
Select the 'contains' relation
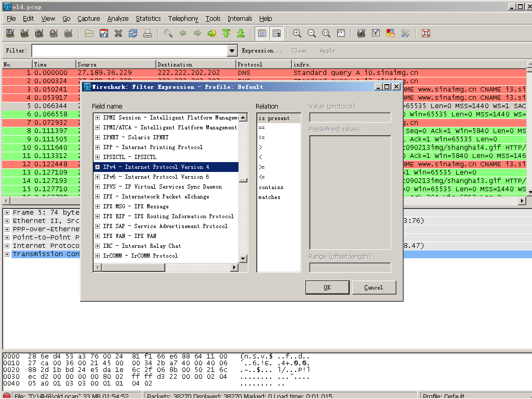271,187
